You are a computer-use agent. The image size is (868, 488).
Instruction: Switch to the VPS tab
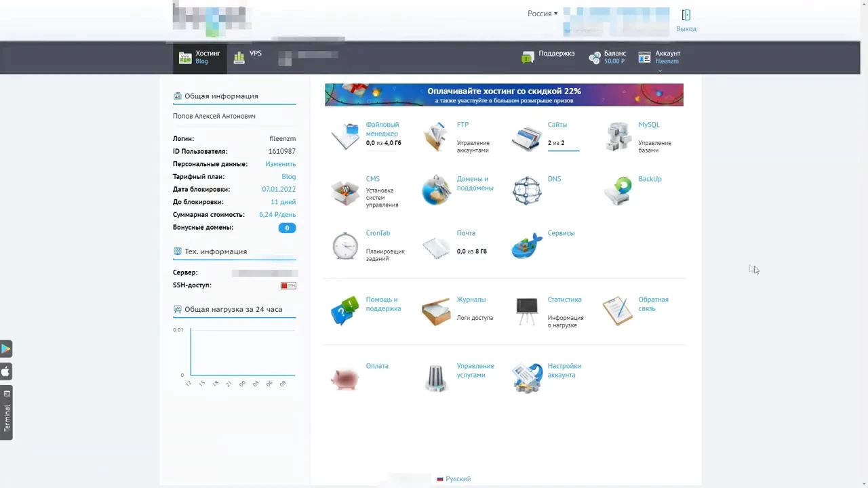pos(248,58)
